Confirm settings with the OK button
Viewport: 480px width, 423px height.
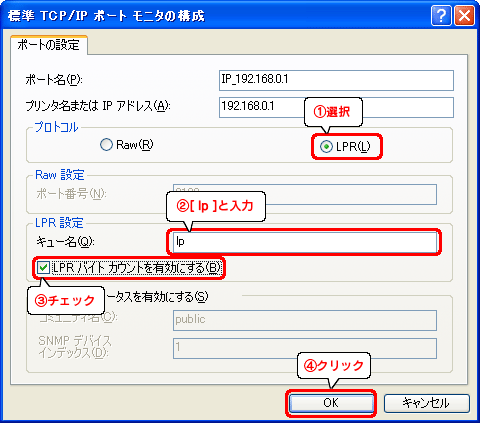(x=331, y=403)
